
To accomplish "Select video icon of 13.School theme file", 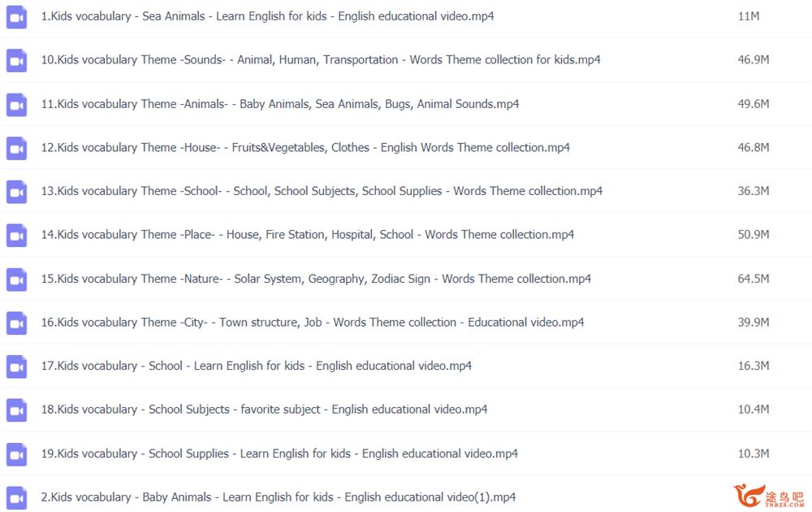I will point(16,191).
